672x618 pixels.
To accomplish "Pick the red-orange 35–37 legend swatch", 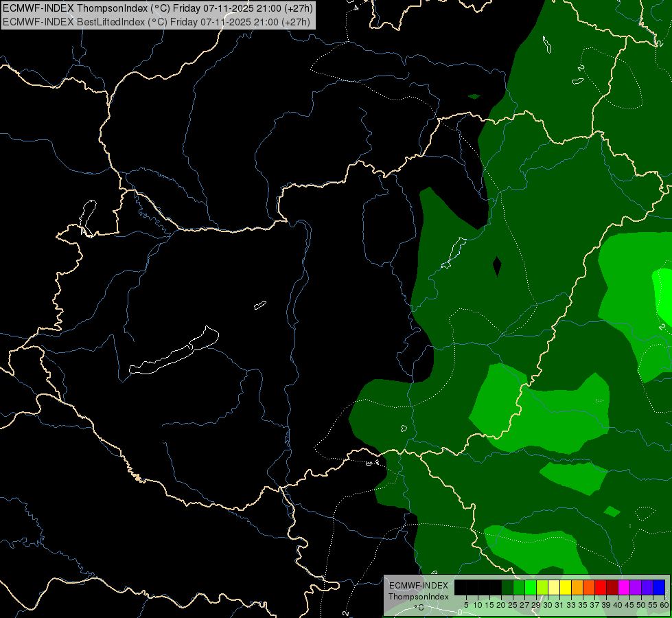I will 589,587.
